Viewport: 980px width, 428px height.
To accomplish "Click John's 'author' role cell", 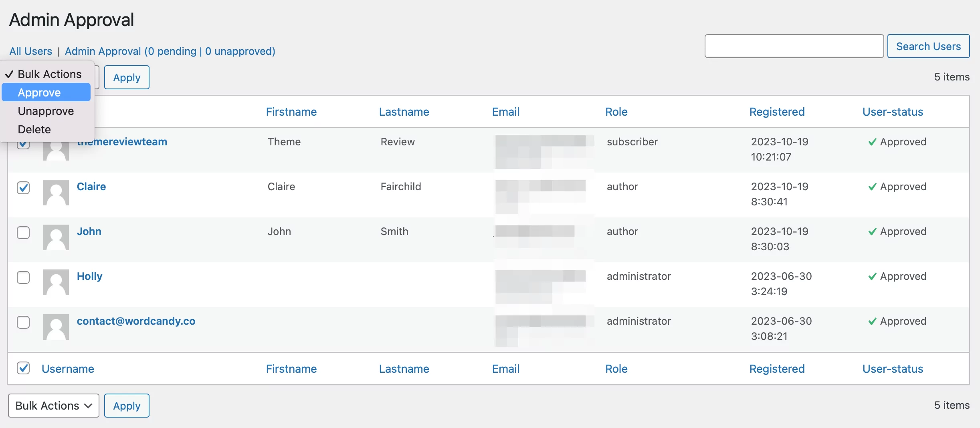I will point(622,231).
